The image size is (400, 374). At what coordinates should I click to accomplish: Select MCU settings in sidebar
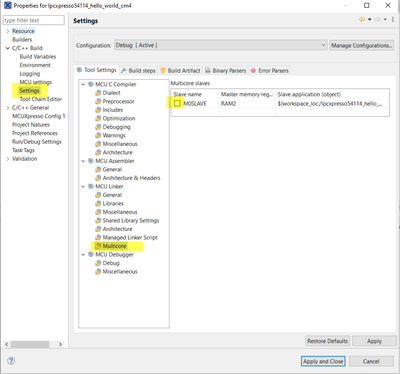pyautogui.click(x=36, y=82)
